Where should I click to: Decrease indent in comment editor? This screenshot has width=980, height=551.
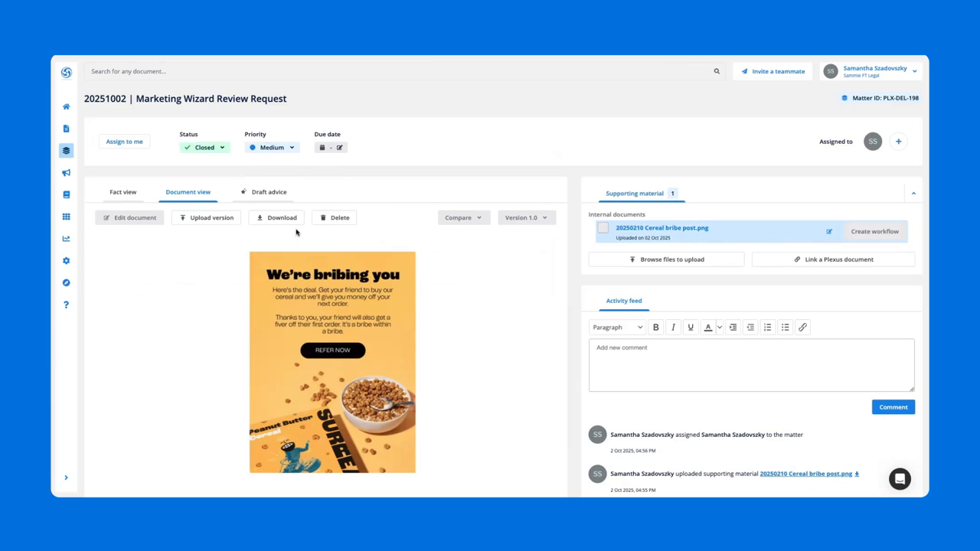[x=750, y=328]
